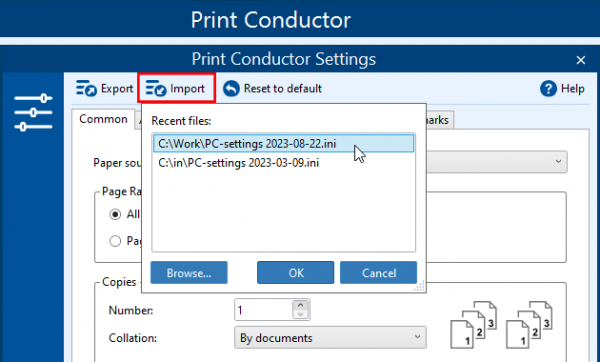Increase number of copies with up arrow
600x362 pixels.
click(300, 305)
